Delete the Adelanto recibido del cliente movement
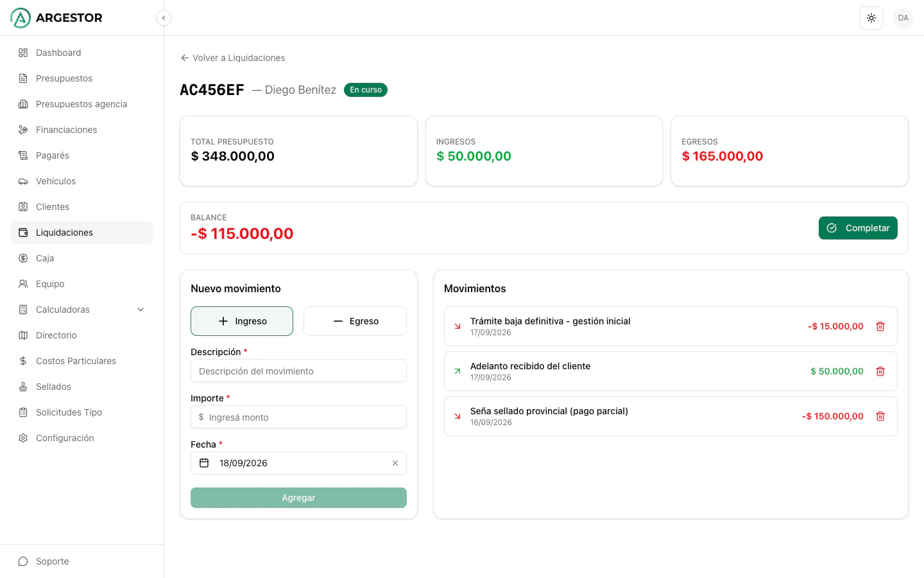This screenshot has height=578, width=924. (x=880, y=371)
